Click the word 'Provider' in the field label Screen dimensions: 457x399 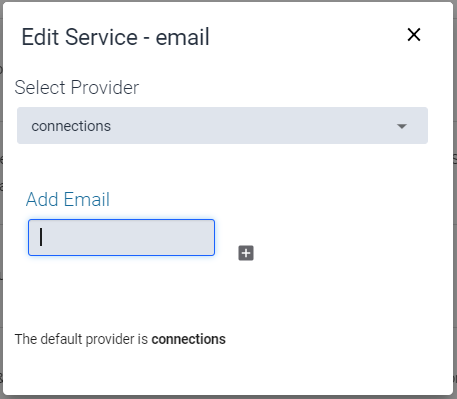[105, 88]
